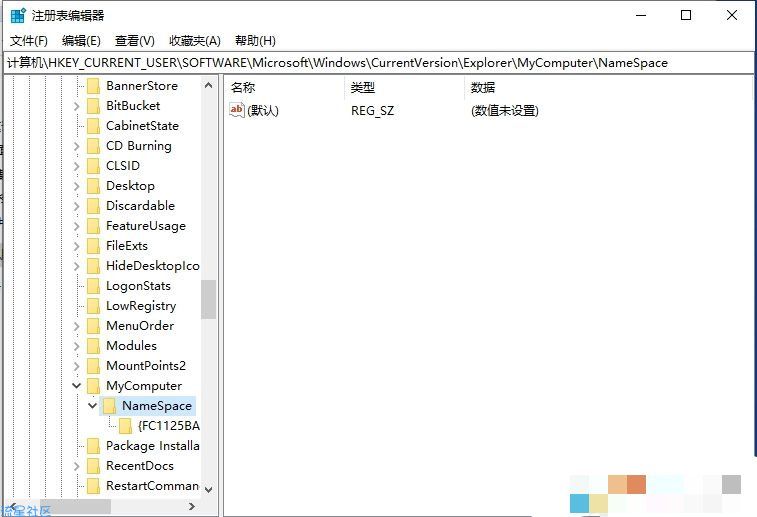Image resolution: width=757 pixels, height=517 pixels.
Task: Click the 数据 column header
Action: point(483,87)
